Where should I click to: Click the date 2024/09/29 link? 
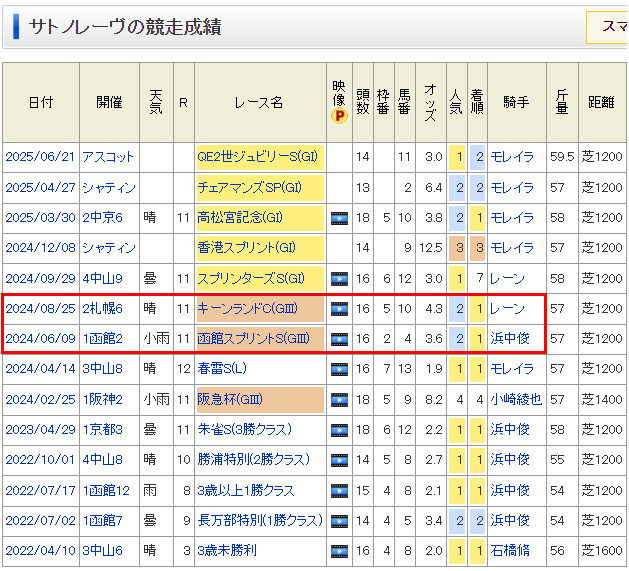click(x=40, y=278)
